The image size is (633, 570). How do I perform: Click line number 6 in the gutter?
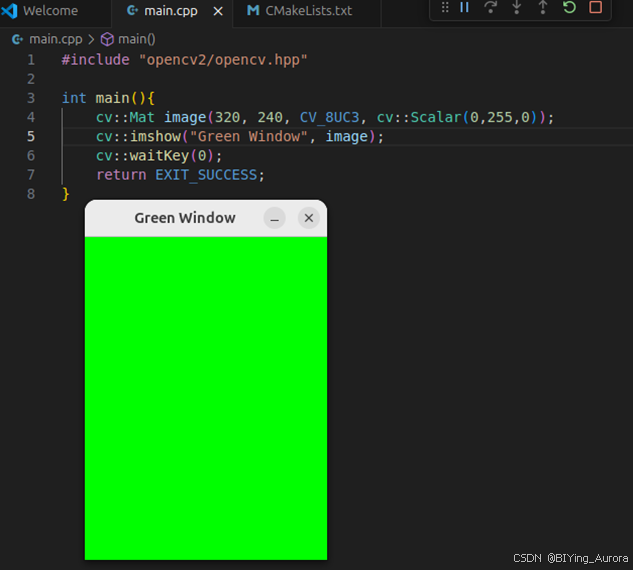tap(31, 156)
